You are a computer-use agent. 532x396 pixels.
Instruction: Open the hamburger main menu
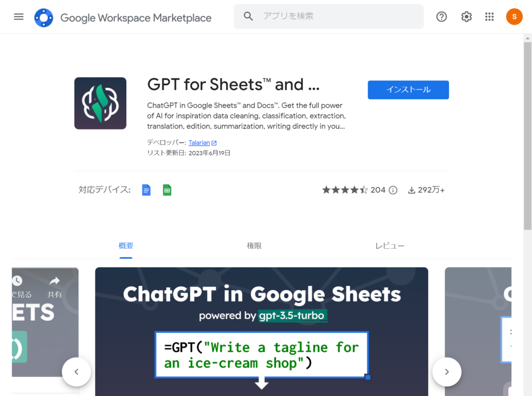tap(19, 17)
